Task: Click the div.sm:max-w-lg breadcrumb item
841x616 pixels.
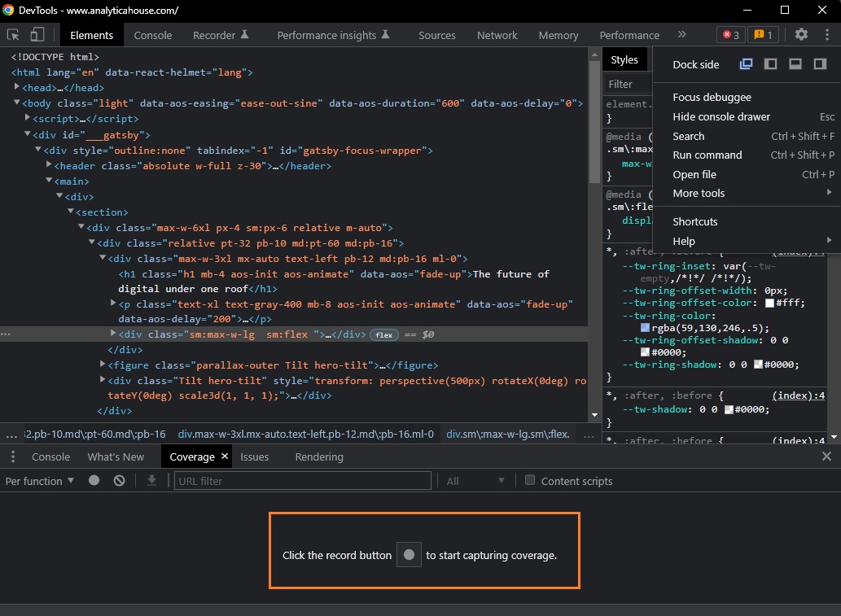Action: (x=508, y=435)
